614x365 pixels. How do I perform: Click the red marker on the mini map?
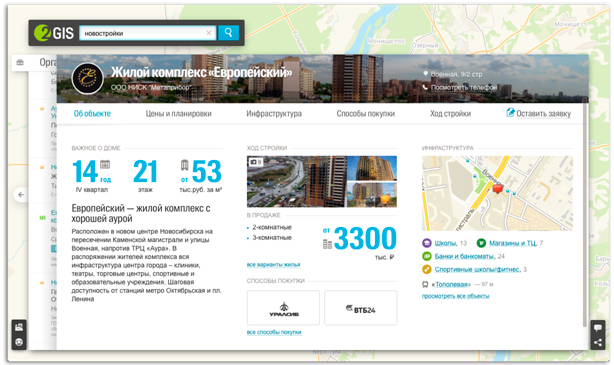(497, 190)
